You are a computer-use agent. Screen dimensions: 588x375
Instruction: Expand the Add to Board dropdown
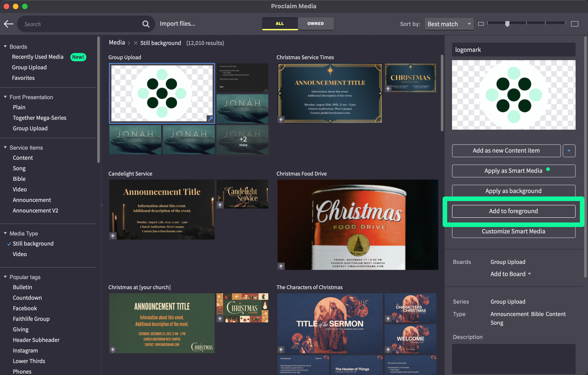pyautogui.click(x=511, y=274)
